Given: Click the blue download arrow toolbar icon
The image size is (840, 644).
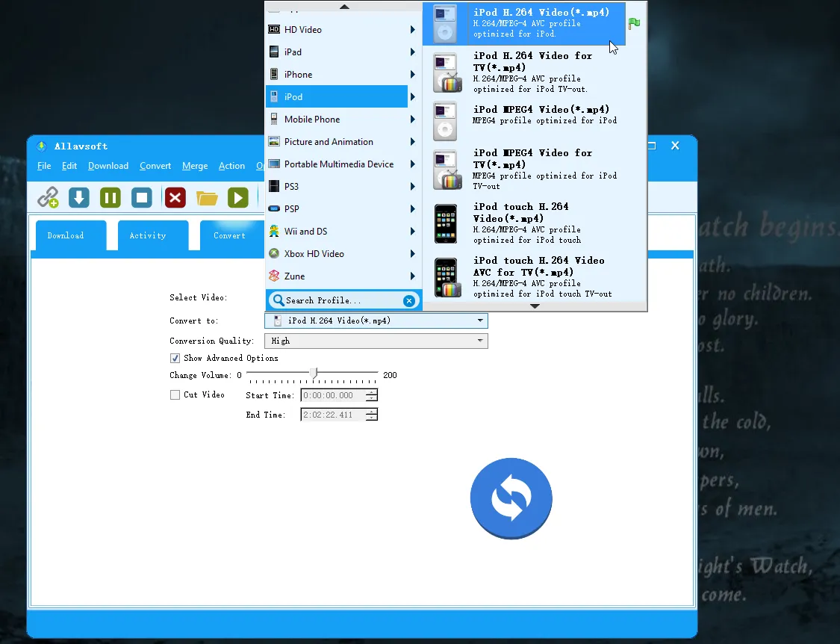Looking at the screenshot, I should point(78,197).
